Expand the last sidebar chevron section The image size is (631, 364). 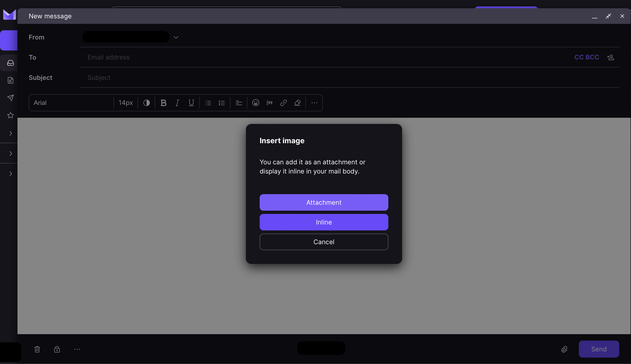[x=11, y=174]
